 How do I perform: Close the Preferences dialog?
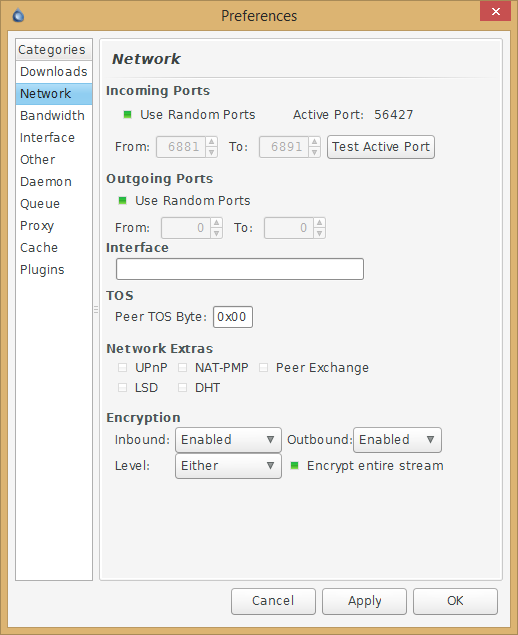pyautogui.click(x=495, y=11)
